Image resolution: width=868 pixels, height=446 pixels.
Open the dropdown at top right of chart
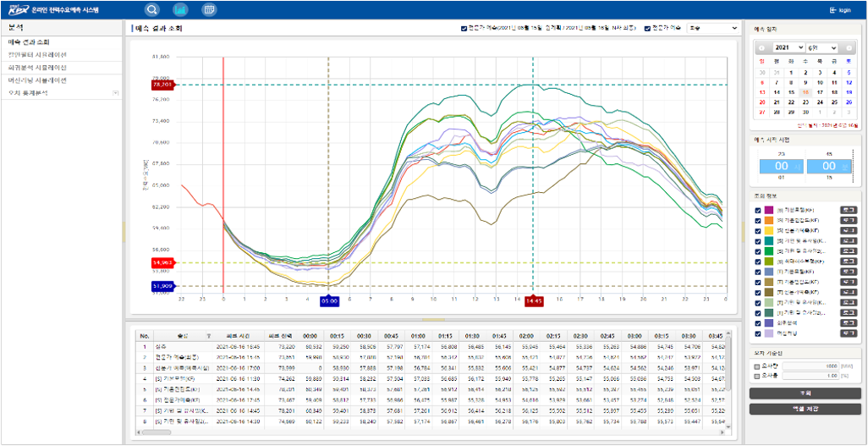712,28
